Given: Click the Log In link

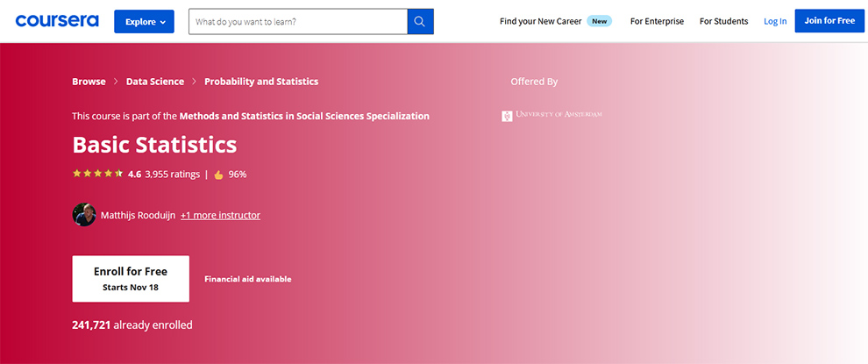Looking at the screenshot, I should (x=775, y=21).
